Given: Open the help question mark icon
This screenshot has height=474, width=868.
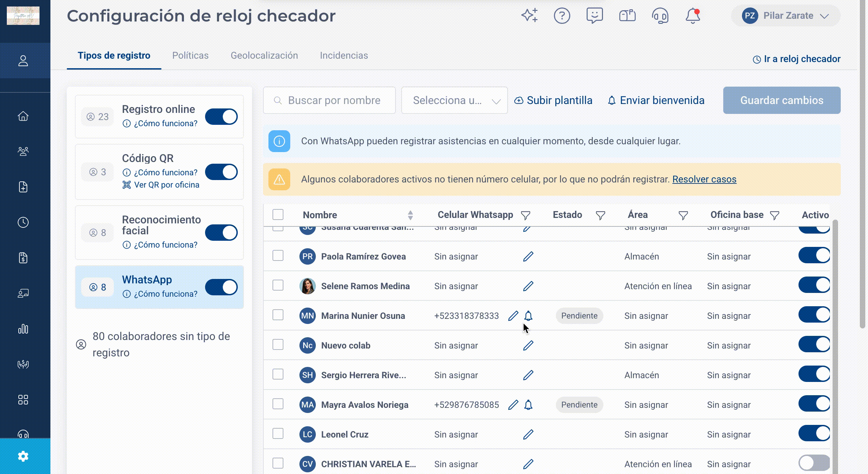Looking at the screenshot, I should coord(562,16).
